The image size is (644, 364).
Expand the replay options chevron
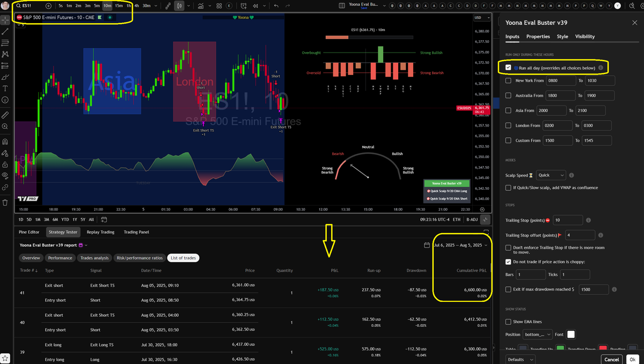pyautogui.click(x=265, y=6)
